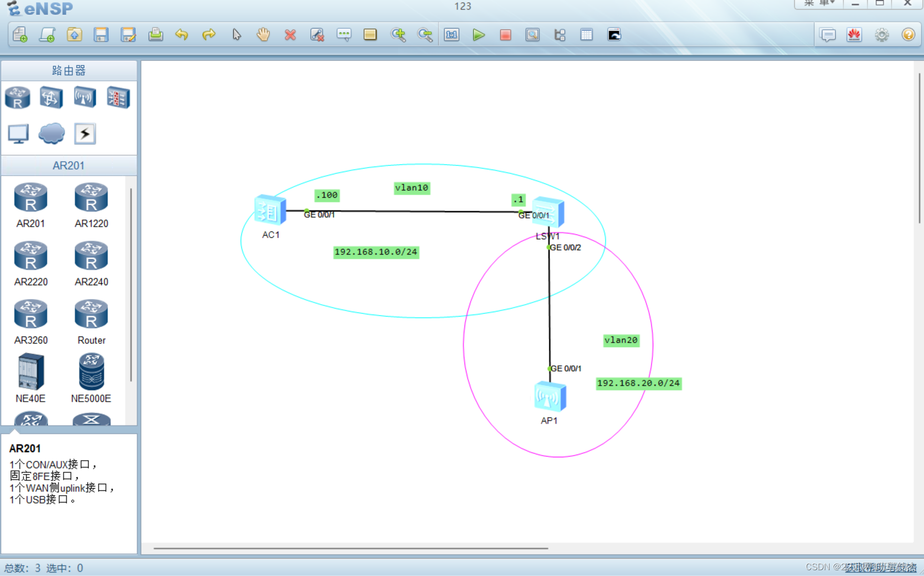The image size is (924, 576).
Task: Select the Router device category
Action: (x=18, y=98)
